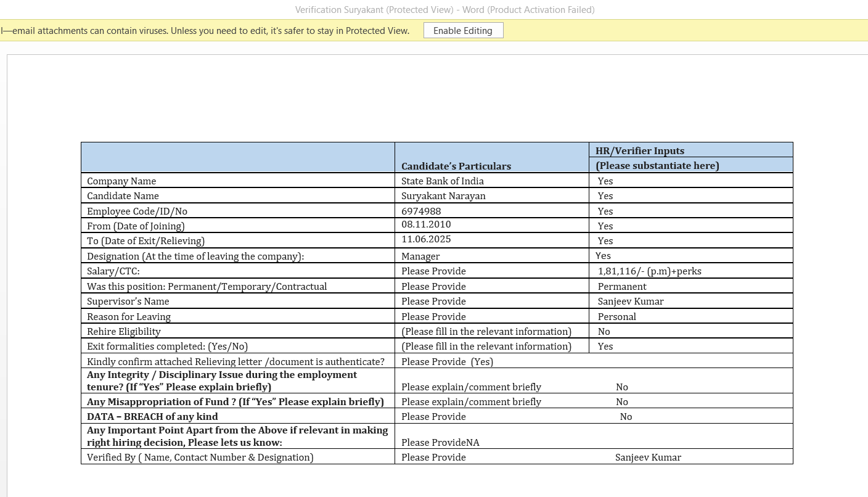Click candidate name Suryakant Narayan
Screen dimensions: 868x497
click(443, 196)
